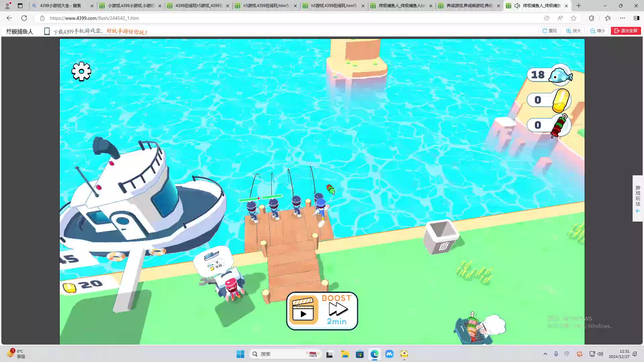
Task: Exit fullscreen with the 退出全屏 button
Action: click(626, 31)
